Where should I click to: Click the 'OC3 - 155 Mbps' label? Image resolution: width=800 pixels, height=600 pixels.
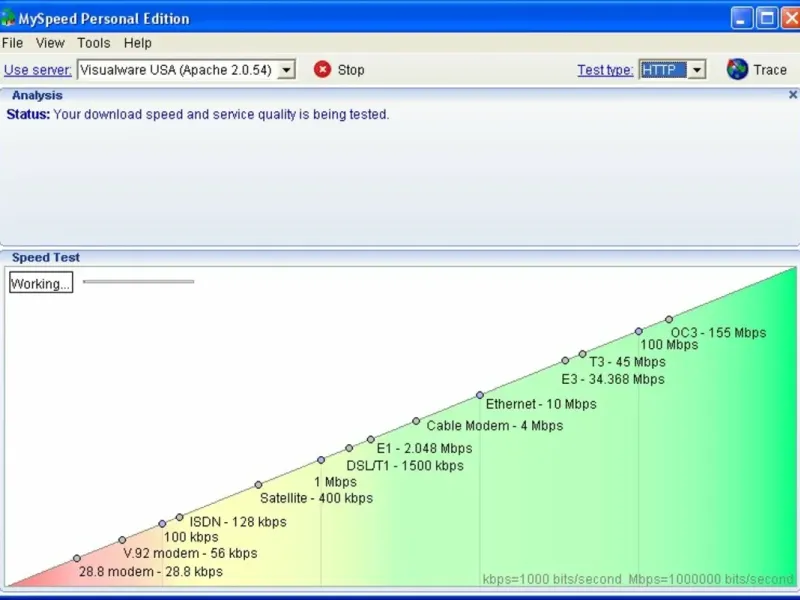(x=718, y=333)
